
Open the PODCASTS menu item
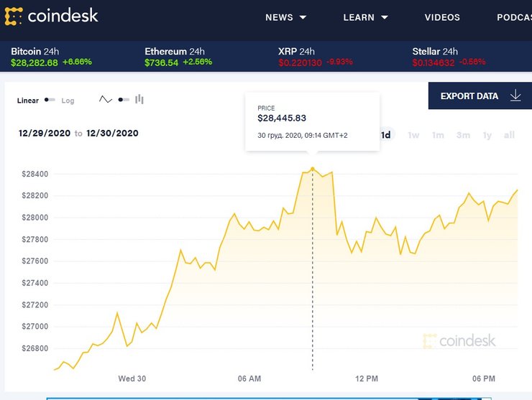point(514,17)
